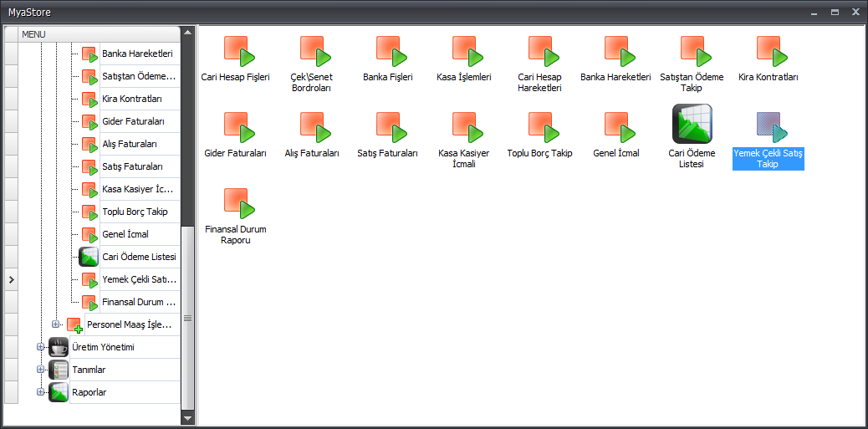The image size is (868, 429).
Task: Click menu tree scrollbar up arrow
Action: (x=187, y=32)
